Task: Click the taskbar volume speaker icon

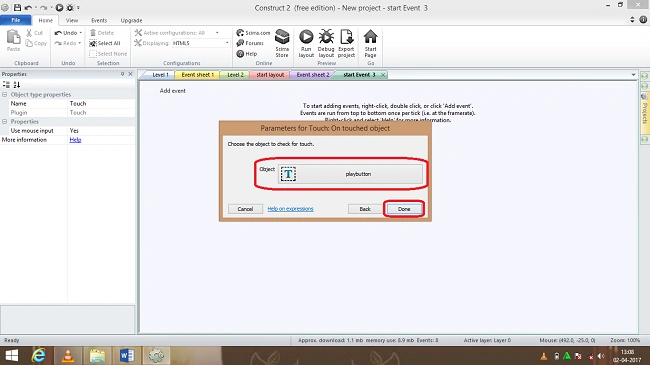Action: 601,356
